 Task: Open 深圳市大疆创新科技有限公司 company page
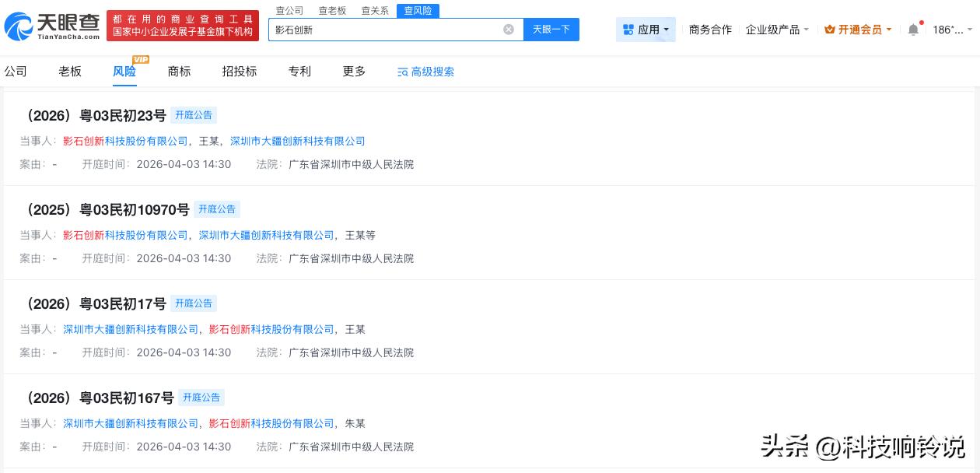[298, 142]
